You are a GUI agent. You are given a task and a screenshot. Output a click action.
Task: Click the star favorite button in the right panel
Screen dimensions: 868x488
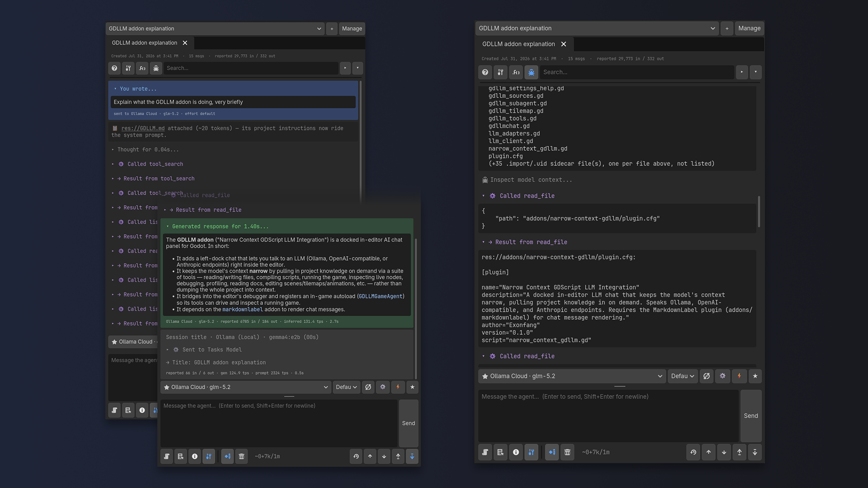tap(755, 376)
